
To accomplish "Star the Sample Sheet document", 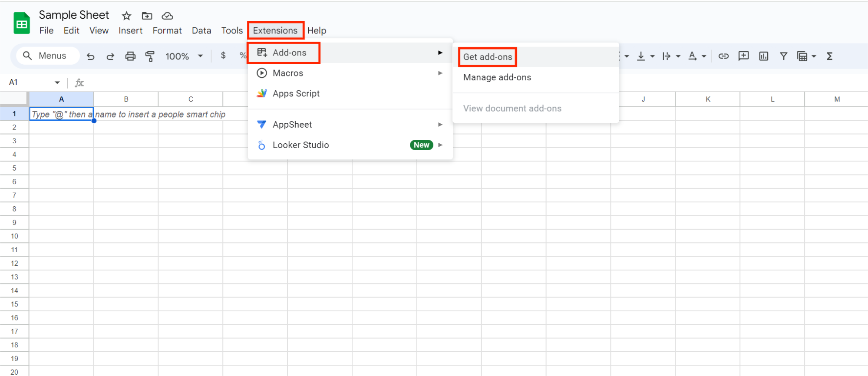I will tap(126, 16).
